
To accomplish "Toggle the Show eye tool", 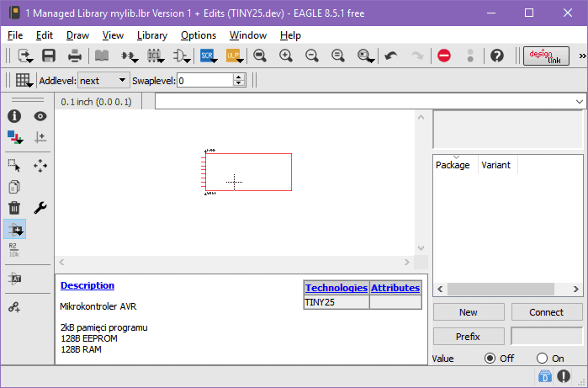I will (x=40, y=116).
